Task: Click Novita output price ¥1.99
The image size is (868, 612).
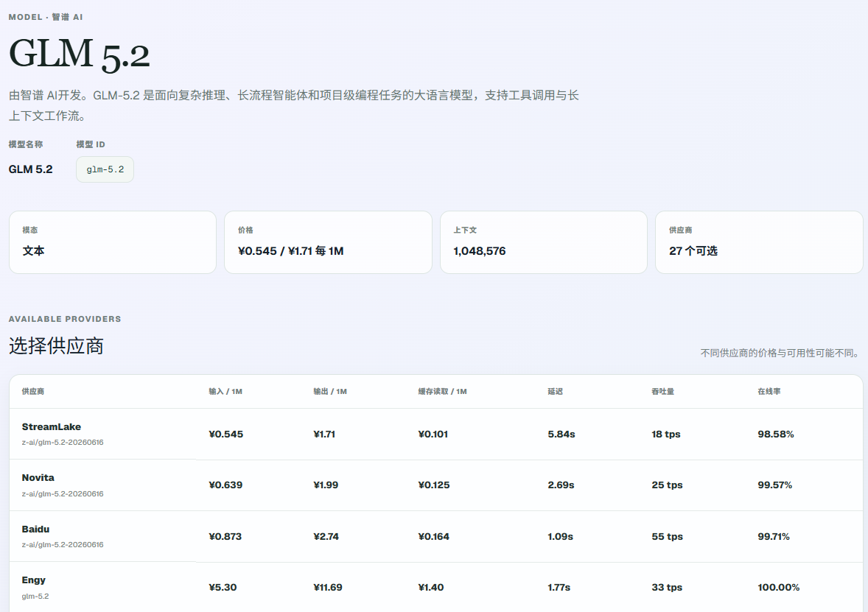Action: click(326, 485)
